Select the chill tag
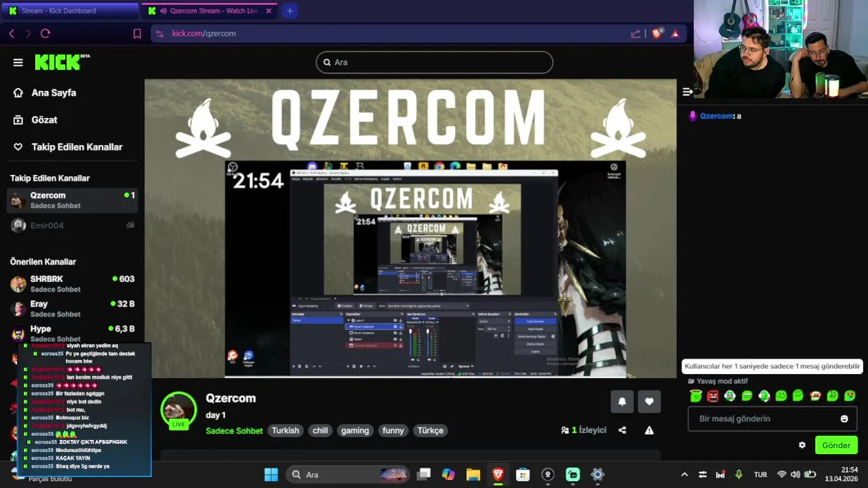The width and height of the screenshot is (868, 488). click(320, 430)
